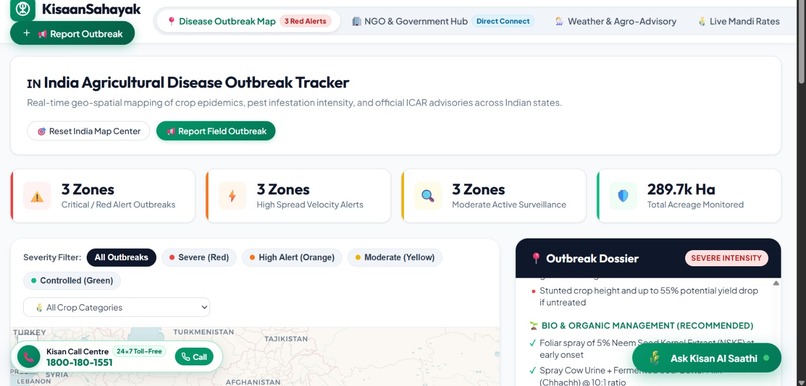
Task: Filter by Controlled (Green) outbreaks
Action: 72,281
